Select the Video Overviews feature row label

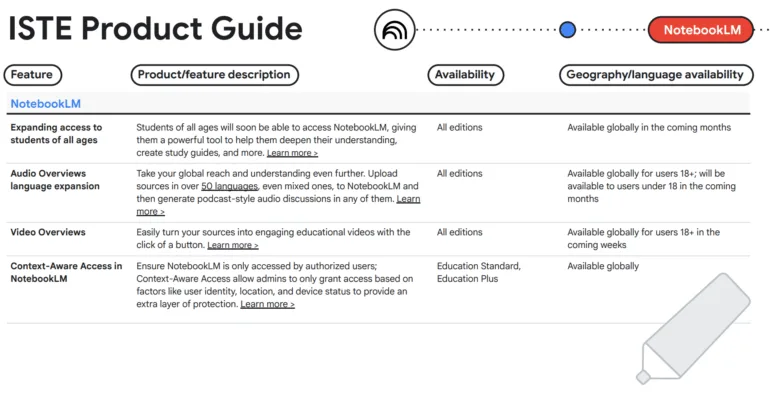point(48,232)
